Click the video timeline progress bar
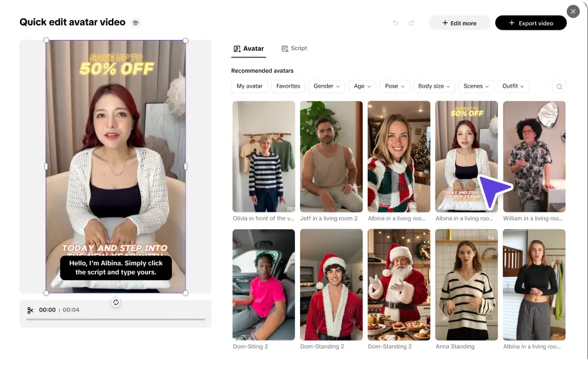 (x=116, y=319)
